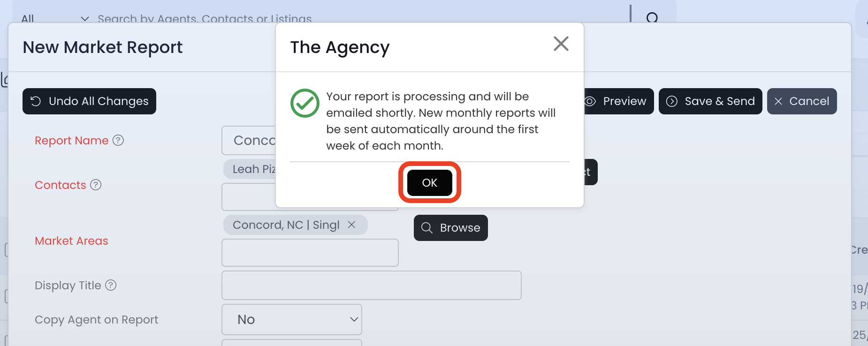This screenshot has width=868, height=346.
Task: Focus the Market Areas input box
Action: pyautogui.click(x=310, y=253)
